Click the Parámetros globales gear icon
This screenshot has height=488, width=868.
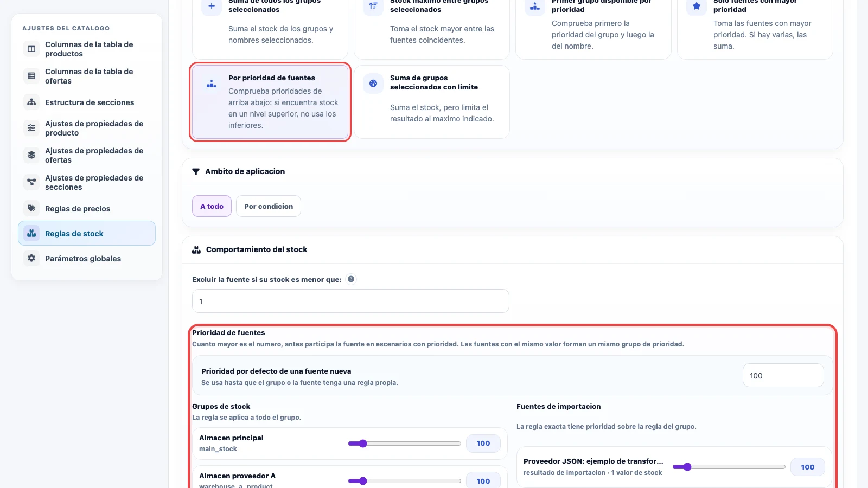[x=31, y=258]
